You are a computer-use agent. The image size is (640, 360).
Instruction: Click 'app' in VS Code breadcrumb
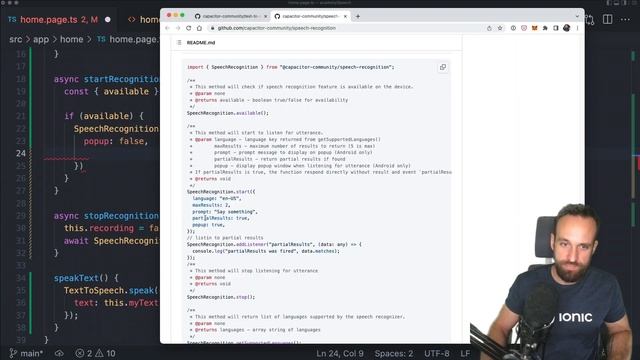point(41,40)
